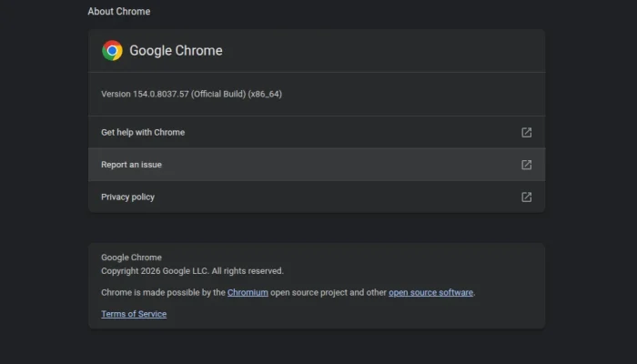This screenshot has width=637, height=364.
Task: Open external link icon for Get help with Chrome
Action: pos(527,133)
